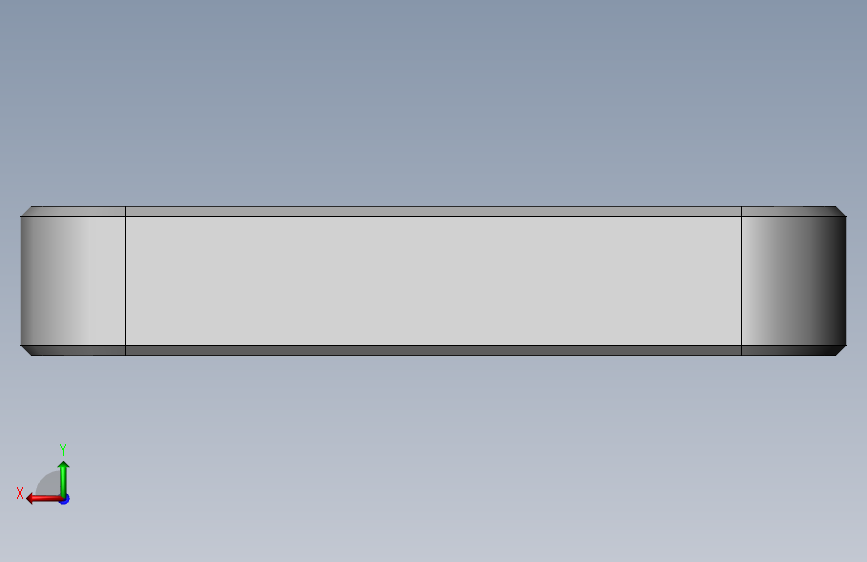Pick the top chamfer strip above the front face
867x562 pixels.
tap(434, 211)
